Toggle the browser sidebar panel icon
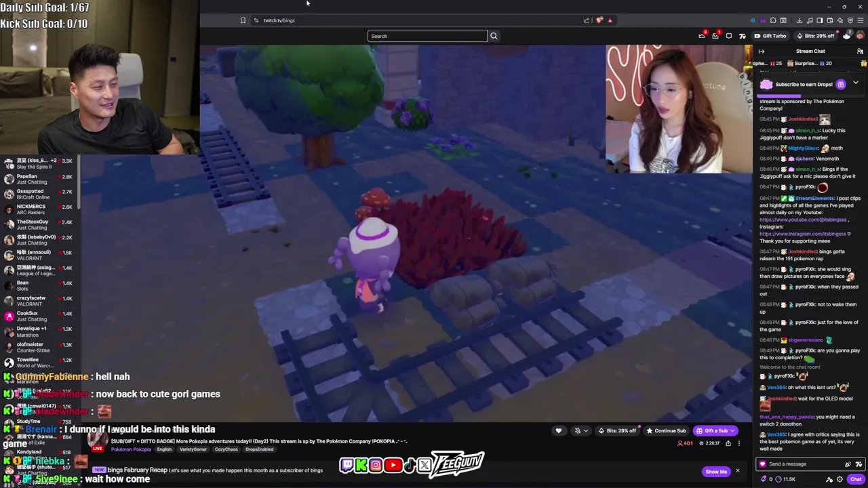Image resolution: width=868 pixels, height=488 pixels. (x=819, y=20)
